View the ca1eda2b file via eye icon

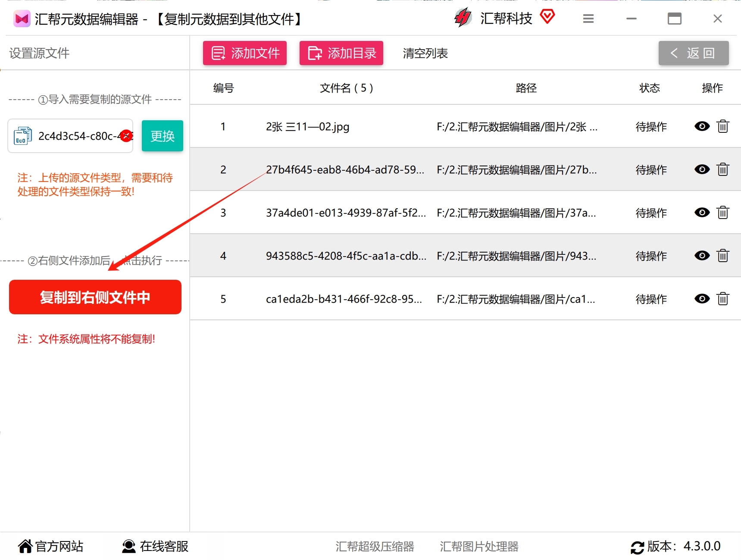coord(702,299)
